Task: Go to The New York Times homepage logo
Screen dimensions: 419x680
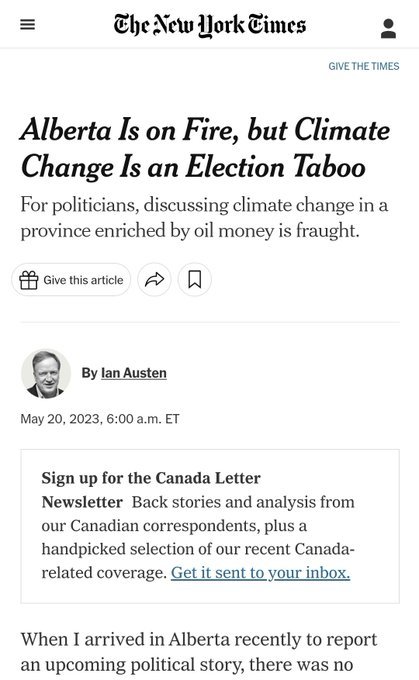Action: tap(210, 25)
